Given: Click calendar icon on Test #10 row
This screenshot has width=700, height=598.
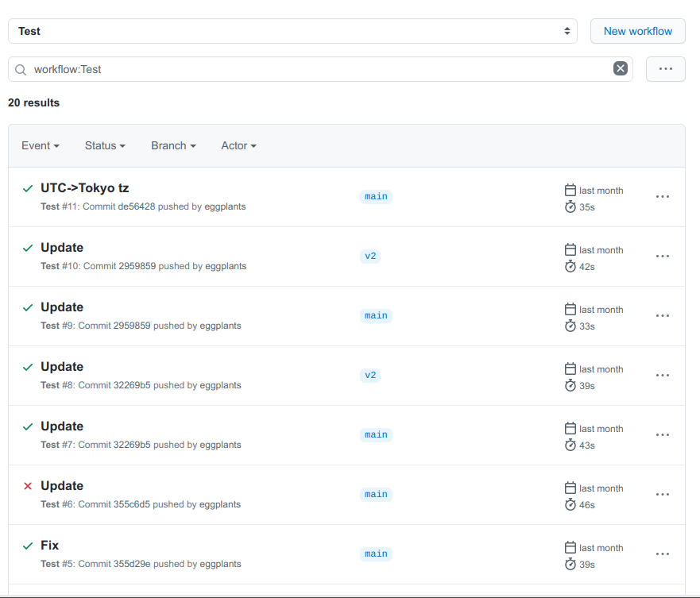Looking at the screenshot, I should click(x=570, y=249).
